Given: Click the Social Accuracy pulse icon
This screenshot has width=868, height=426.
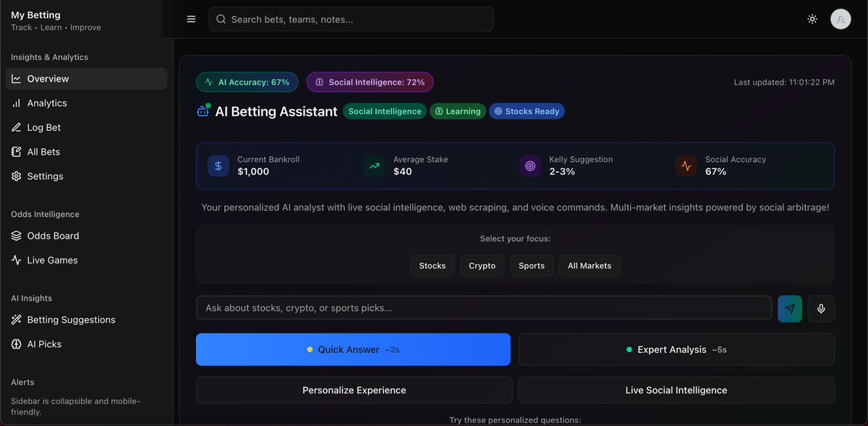Looking at the screenshot, I should (686, 166).
